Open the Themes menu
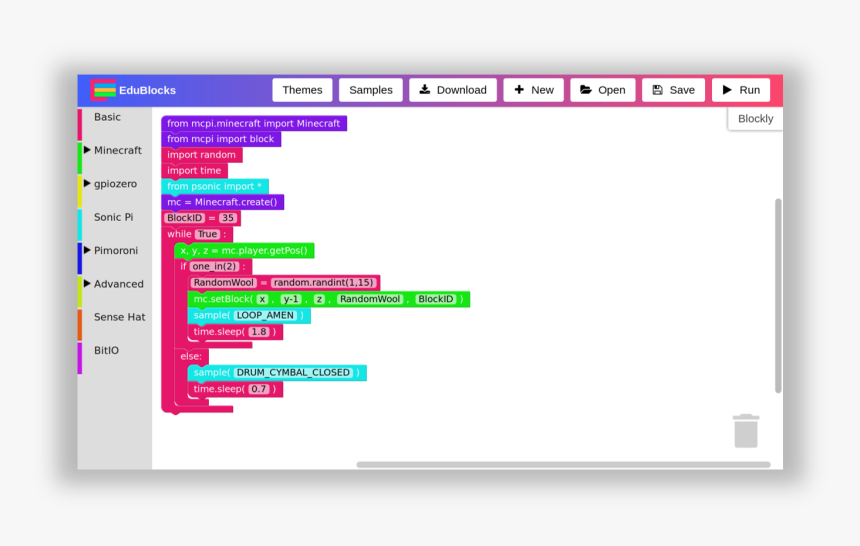 coord(302,90)
